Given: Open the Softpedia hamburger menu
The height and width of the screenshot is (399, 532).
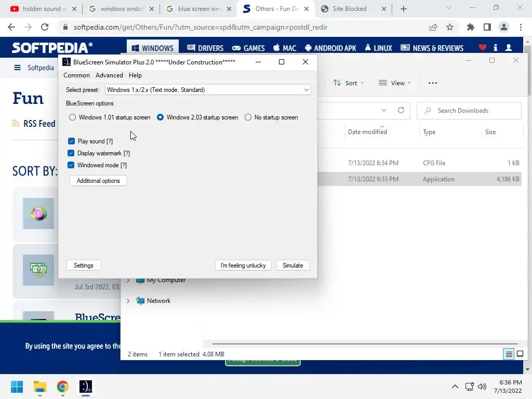Looking at the screenshot, I should 17,68.
